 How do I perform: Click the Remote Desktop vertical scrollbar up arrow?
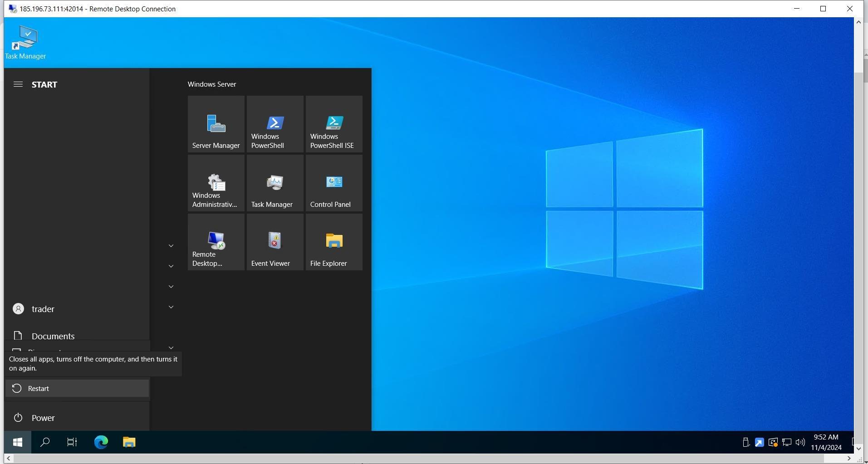[858, 22]
